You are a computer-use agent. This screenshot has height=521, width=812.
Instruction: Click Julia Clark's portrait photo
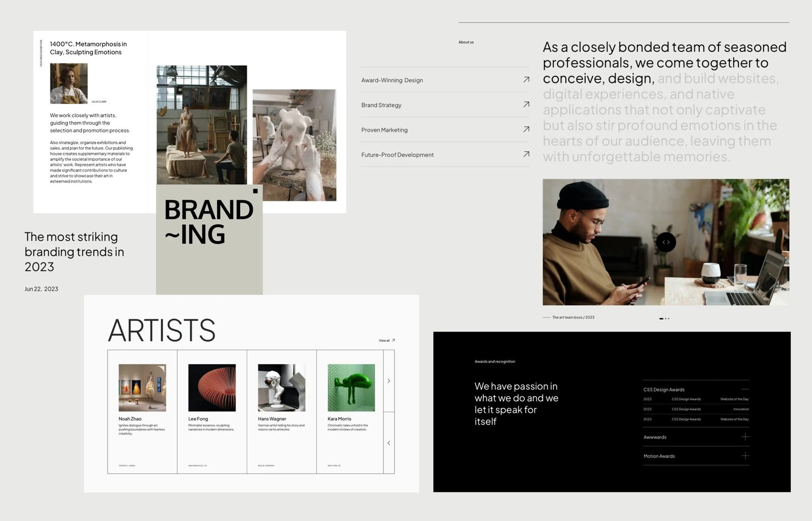69,83
